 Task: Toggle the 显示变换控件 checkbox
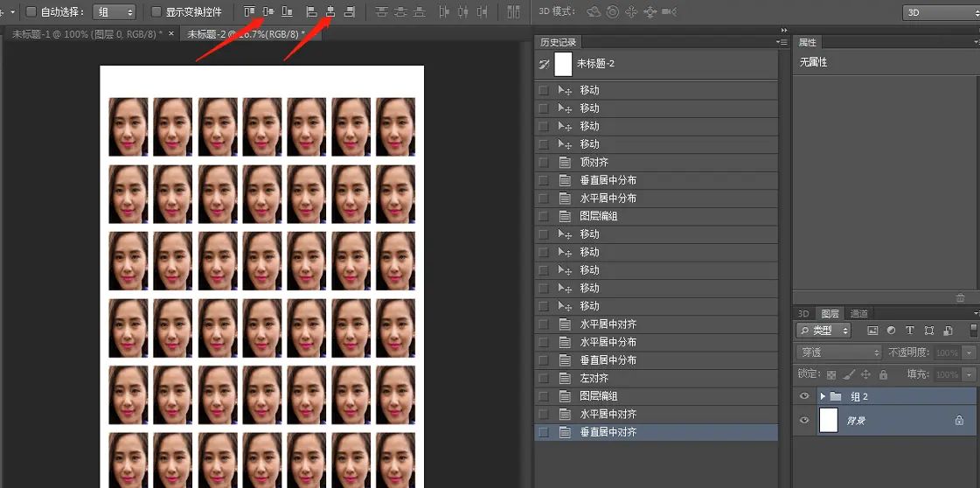point(156,12)
